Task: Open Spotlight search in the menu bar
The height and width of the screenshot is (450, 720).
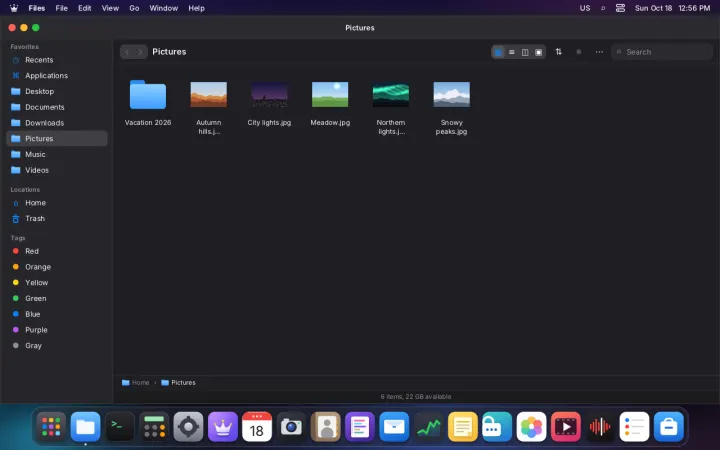Action: [603, 8]
